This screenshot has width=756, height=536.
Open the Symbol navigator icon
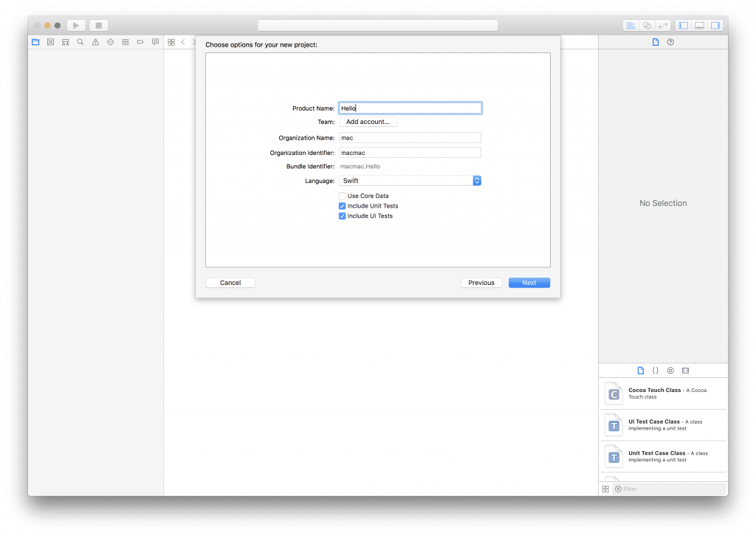pos(66,42)
